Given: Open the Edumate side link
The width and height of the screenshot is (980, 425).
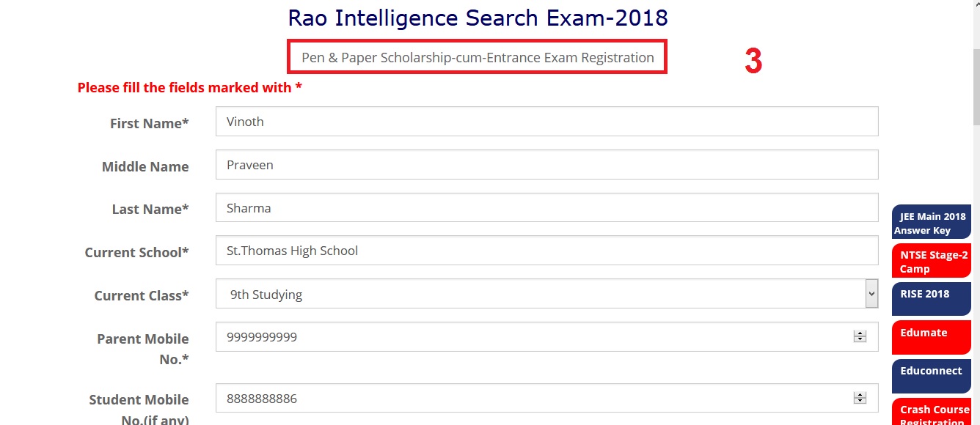Looking at the screenshot, I should 932,338.
